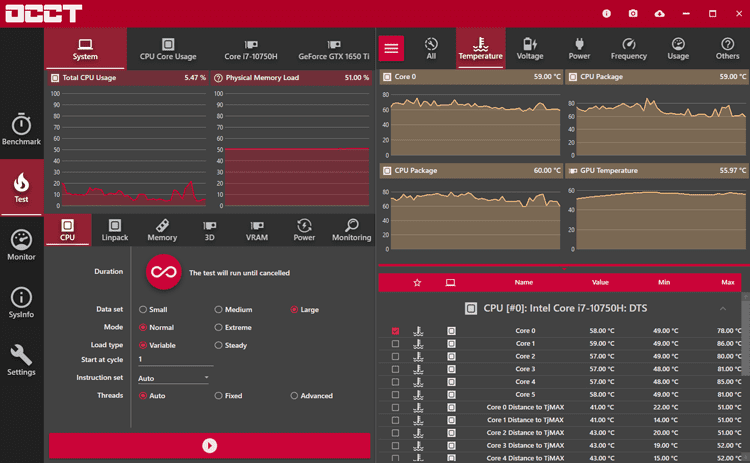Check the Core 1 checkbox
This screenshot has height=463, width=750.
point(395,343)
